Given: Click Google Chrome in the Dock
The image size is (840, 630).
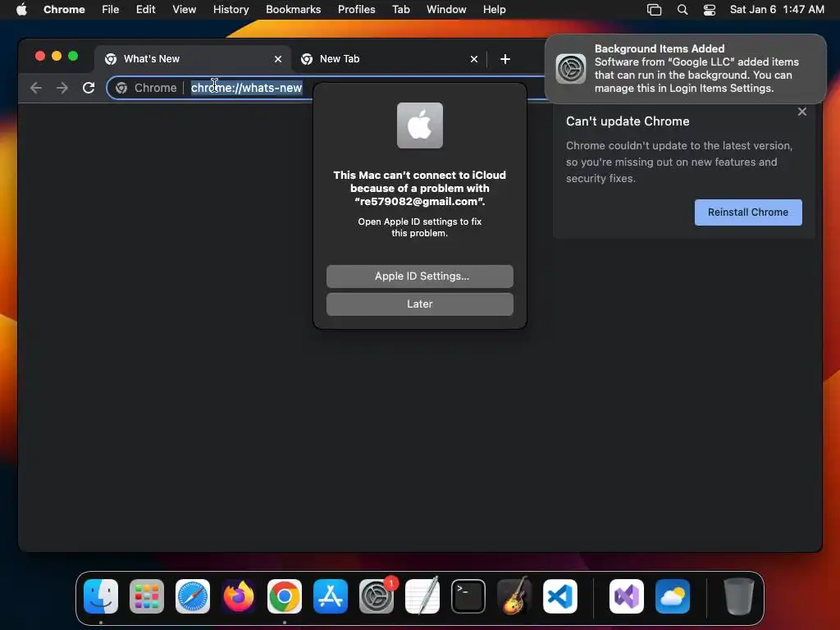Looking at the screenshot, I should pos(285,596).
